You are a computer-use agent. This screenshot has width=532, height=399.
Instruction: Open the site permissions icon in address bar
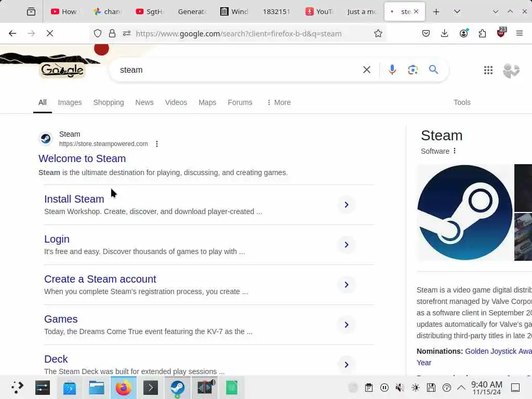pos(127,33)
